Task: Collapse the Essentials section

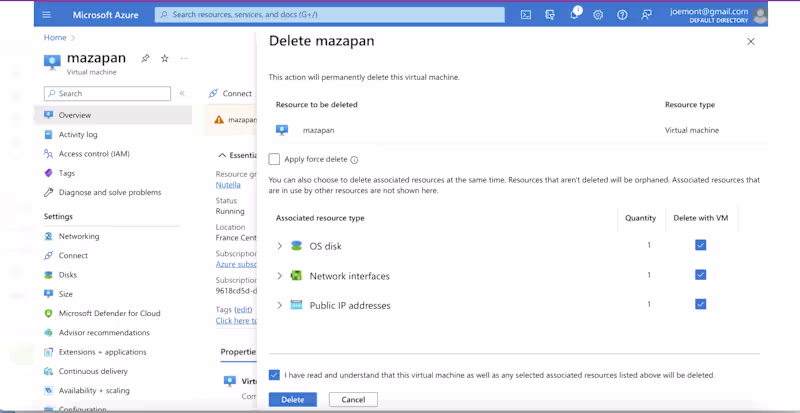Action: click(222, 155)
